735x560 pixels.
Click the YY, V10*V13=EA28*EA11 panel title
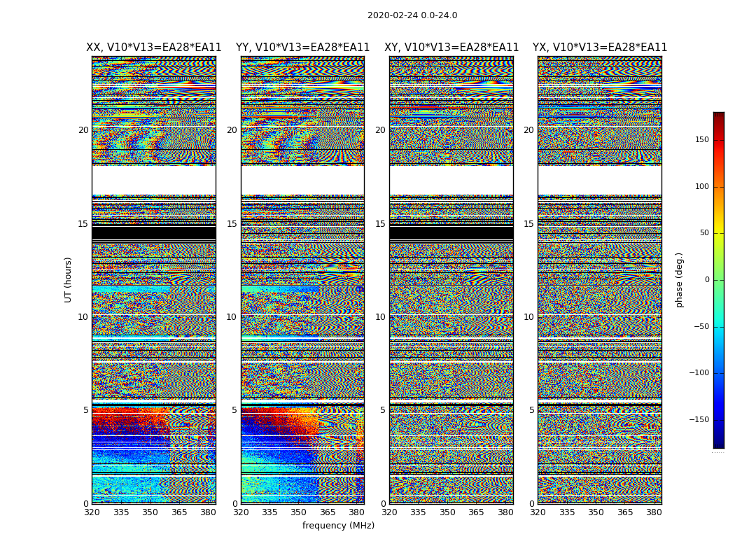click(x=303, y=48)
